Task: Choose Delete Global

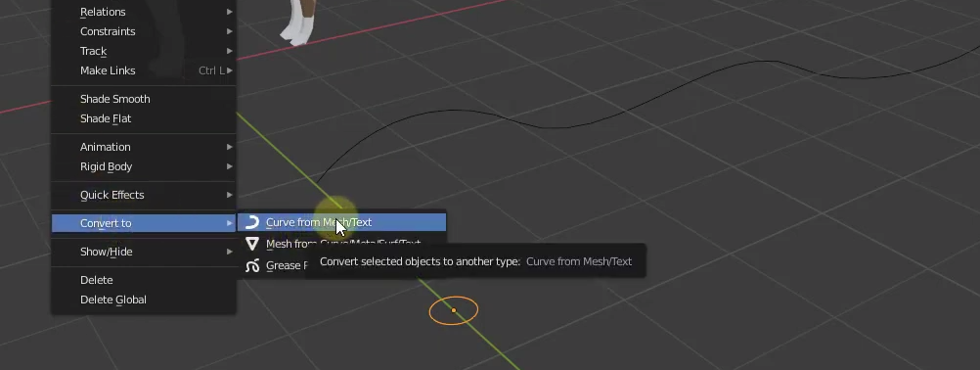Action: 143,300
